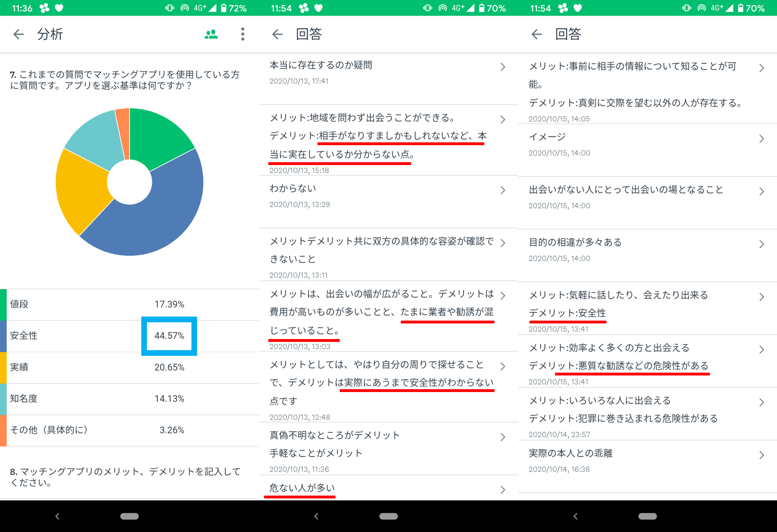Image resolution: width=777 pixels, height=532 pixels.
Task: Click the yellow segment in pie chart
Action: click(80, 189)
